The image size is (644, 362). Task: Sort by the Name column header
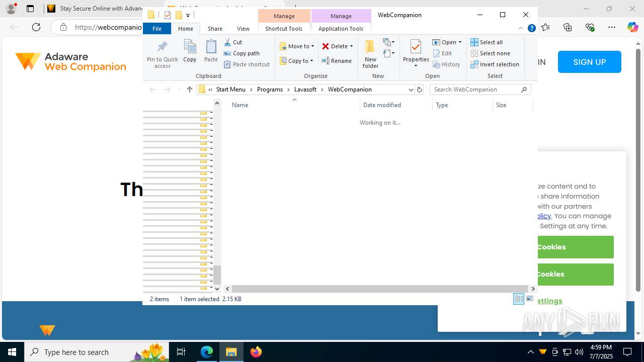294,105
